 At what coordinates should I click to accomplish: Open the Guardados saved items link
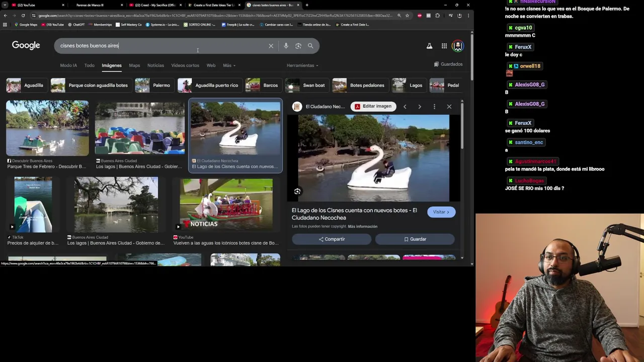coord(448,64)
